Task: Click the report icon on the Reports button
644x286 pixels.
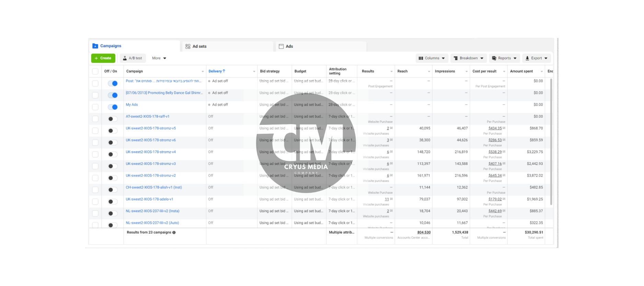Action: point(494,58)
